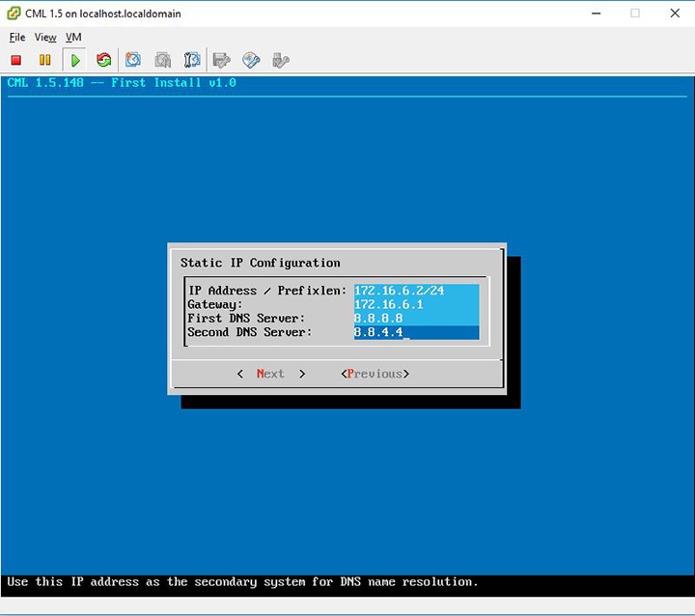Image resolution: width=695 pixels, height=616 pixels.
Task: Click the Static IP Configuration title
Action: tap(261, 263)
